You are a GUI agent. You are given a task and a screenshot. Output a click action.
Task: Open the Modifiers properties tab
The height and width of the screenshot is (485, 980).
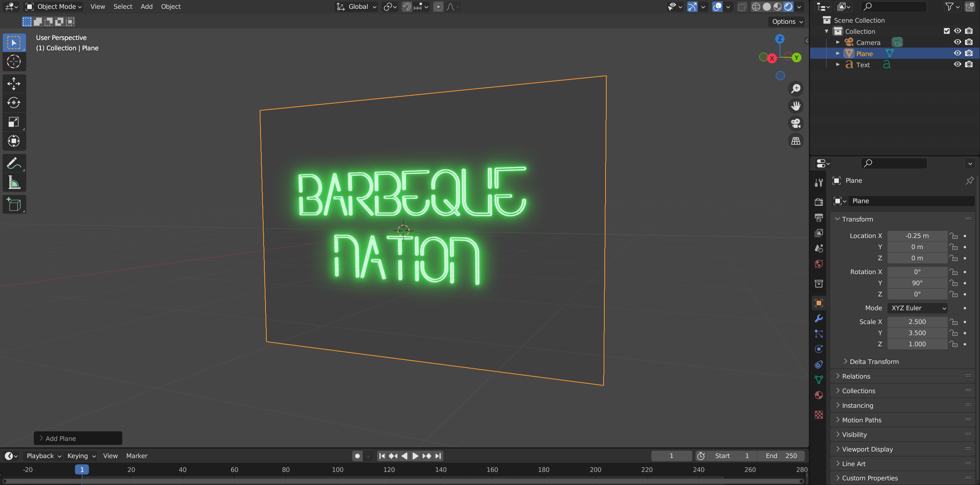pos(818,318)
